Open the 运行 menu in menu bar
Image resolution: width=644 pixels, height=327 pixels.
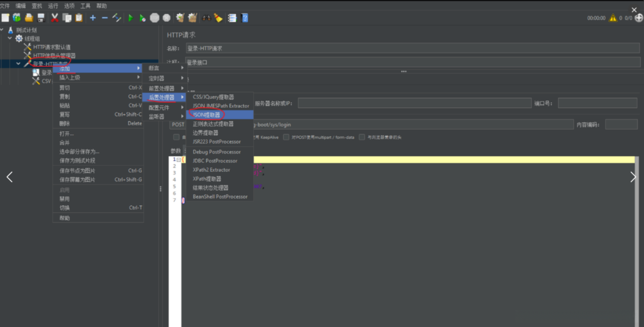point(53,6)
